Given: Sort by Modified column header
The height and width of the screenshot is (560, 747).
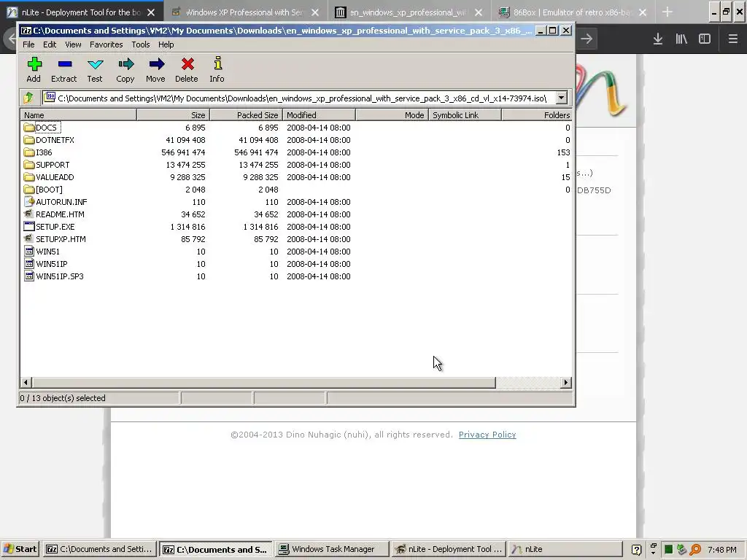Looking at the screenshot, I should point(320,115).
